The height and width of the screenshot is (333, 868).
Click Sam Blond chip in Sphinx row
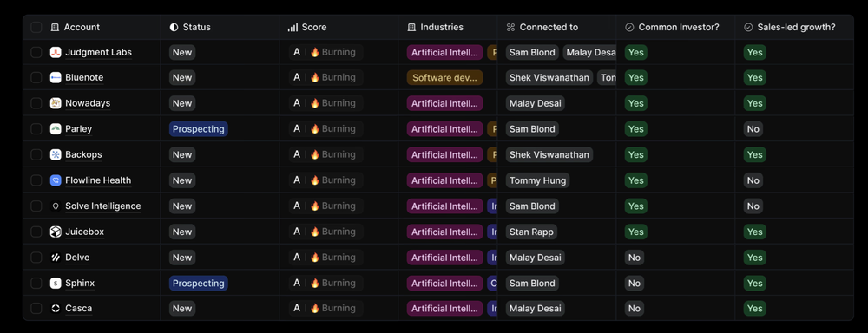click(x=532, y=284)
